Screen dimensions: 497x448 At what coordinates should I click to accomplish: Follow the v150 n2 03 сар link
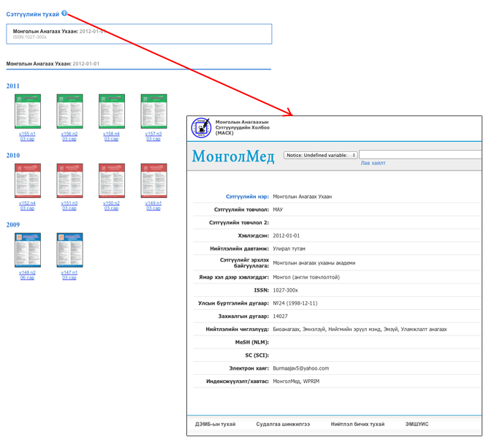coord(111,206)
